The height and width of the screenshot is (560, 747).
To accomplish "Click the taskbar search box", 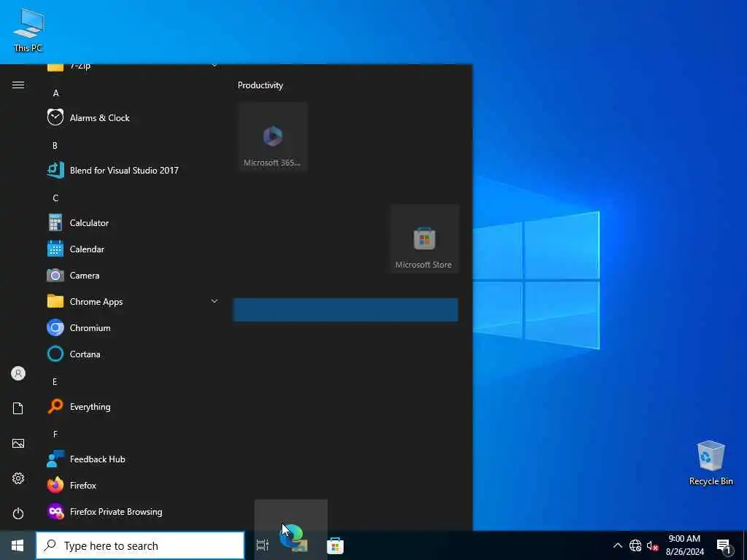I will [x=140, y=545].
